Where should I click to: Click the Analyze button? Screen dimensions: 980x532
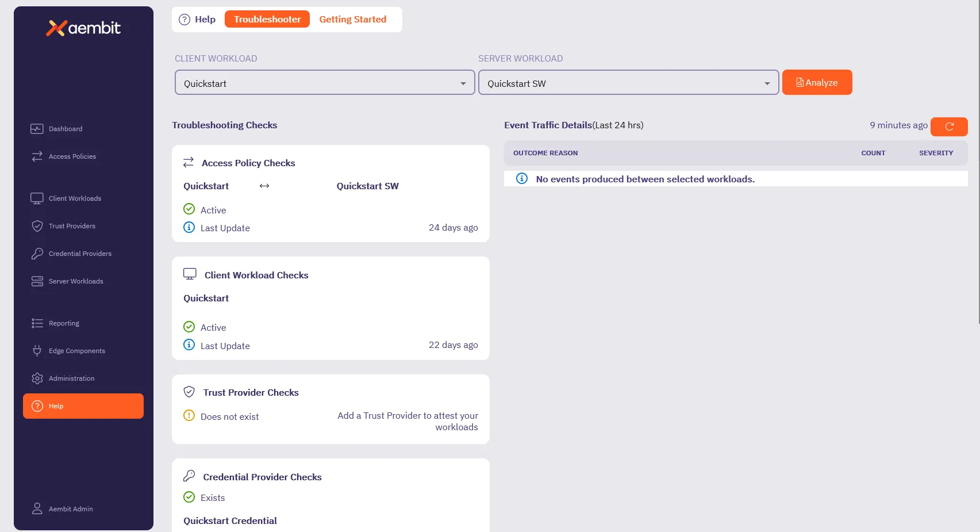coord(817,82)
